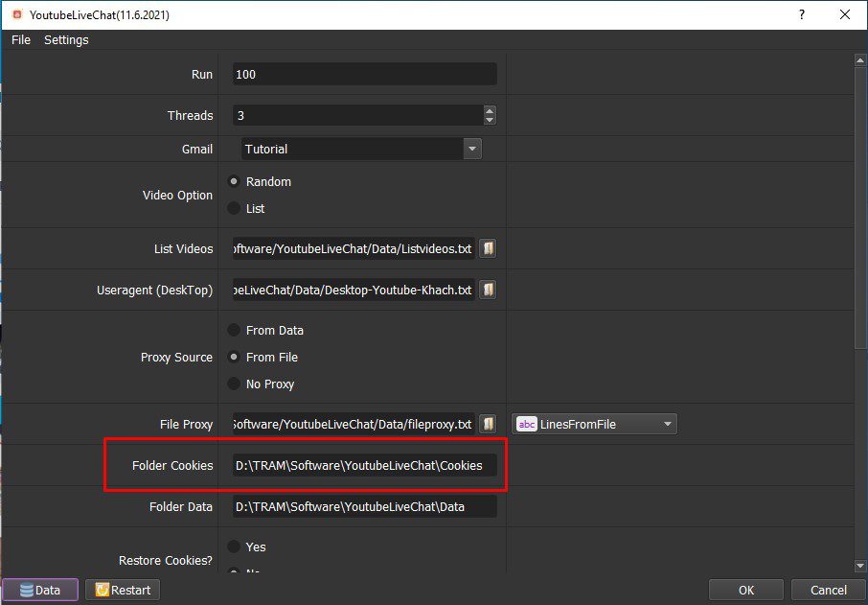Click the List Videos label

[x=184, y=248]
